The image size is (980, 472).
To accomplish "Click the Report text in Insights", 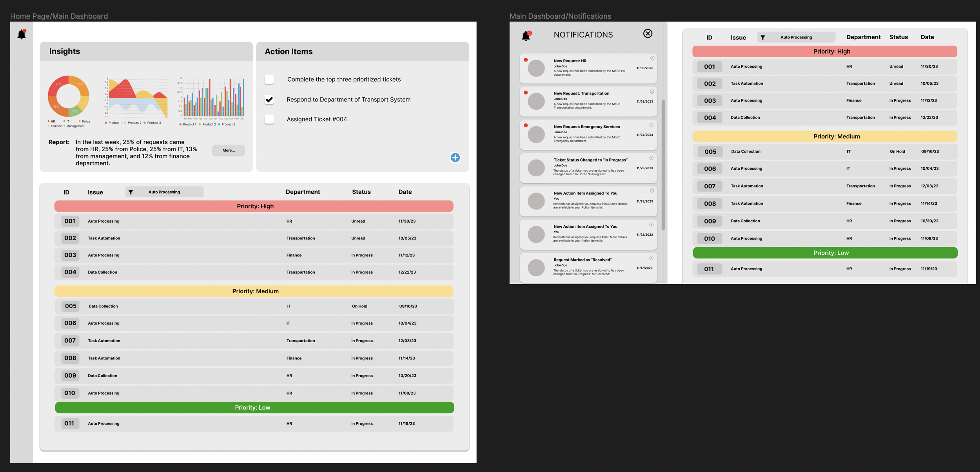I will pos(136,153).
